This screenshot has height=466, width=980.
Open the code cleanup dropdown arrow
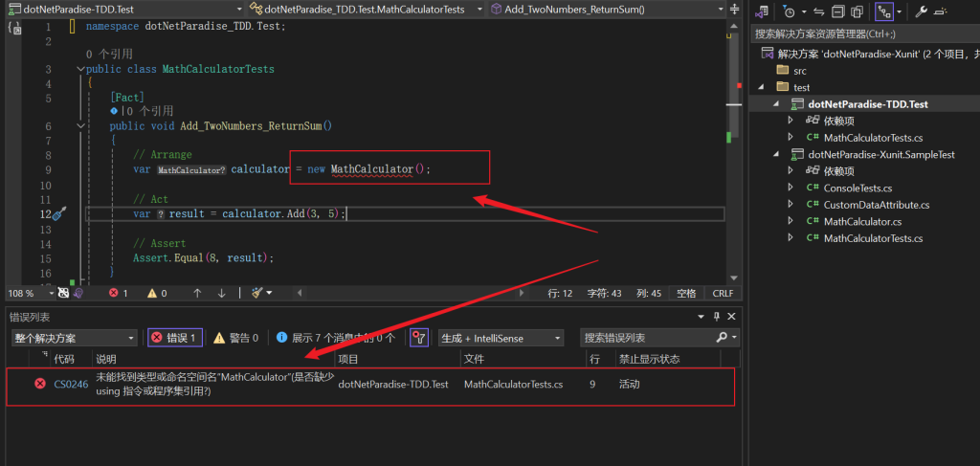269,293
